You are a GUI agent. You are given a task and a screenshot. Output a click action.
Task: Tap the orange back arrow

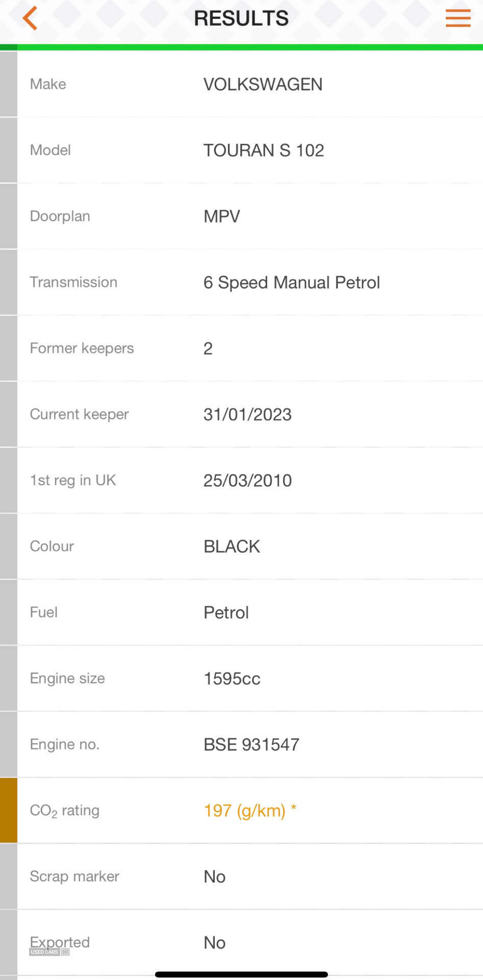[x=30, y=18]
